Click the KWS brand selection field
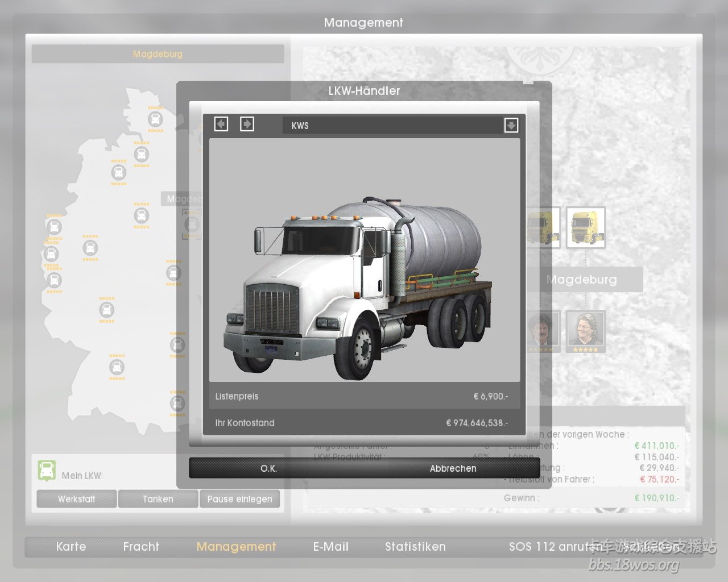728x582 pixels. pos(392,126)
